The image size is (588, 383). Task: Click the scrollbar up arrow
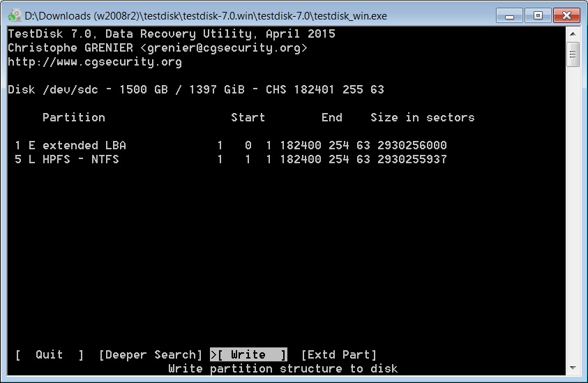click(x=573, y=33)
